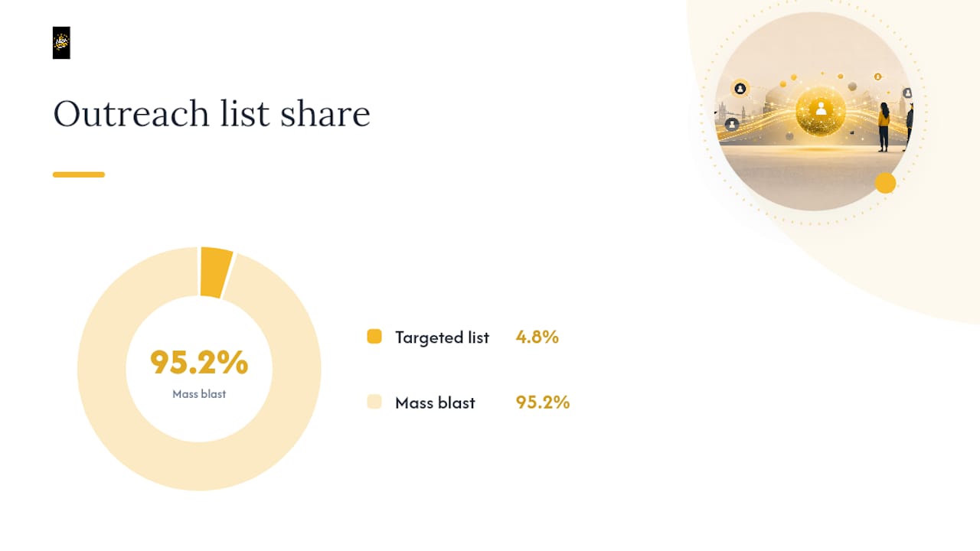Select the Targeted list legend swatch

pos(374,337)
